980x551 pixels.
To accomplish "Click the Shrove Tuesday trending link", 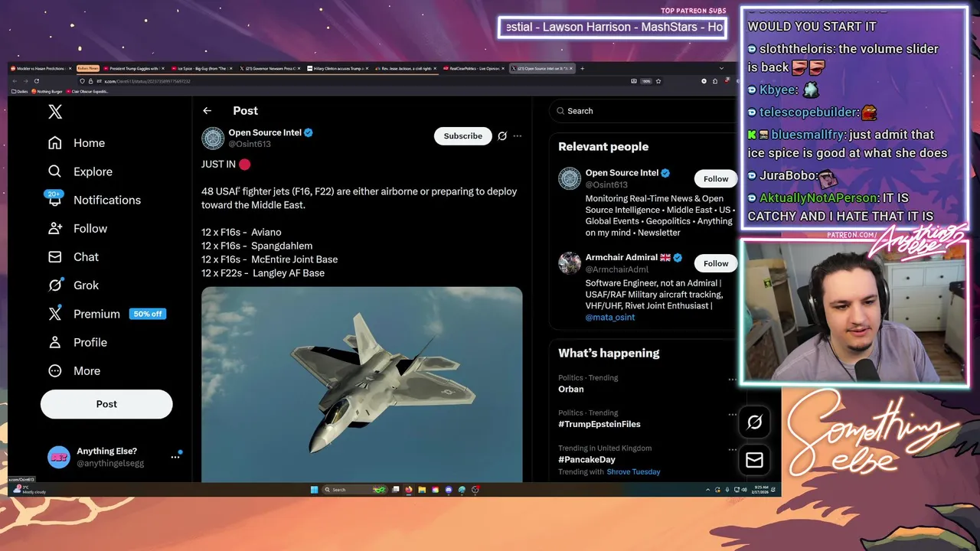I will click(633, 471).
